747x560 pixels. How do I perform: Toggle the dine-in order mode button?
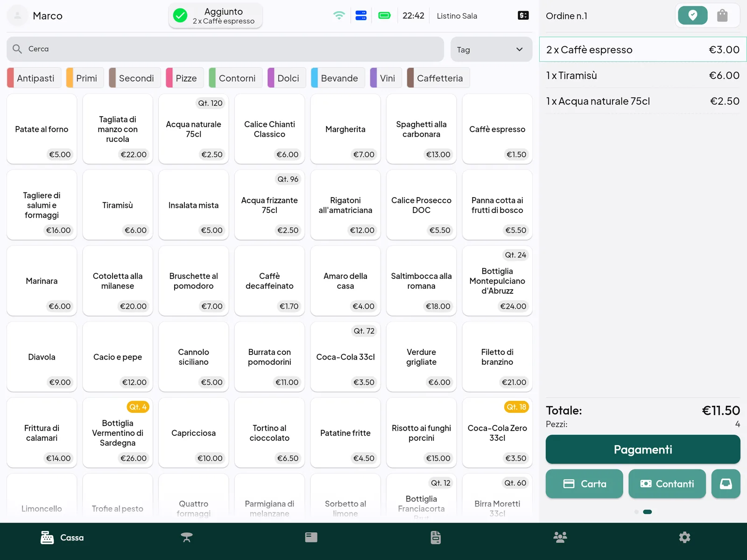click(693, 15)
